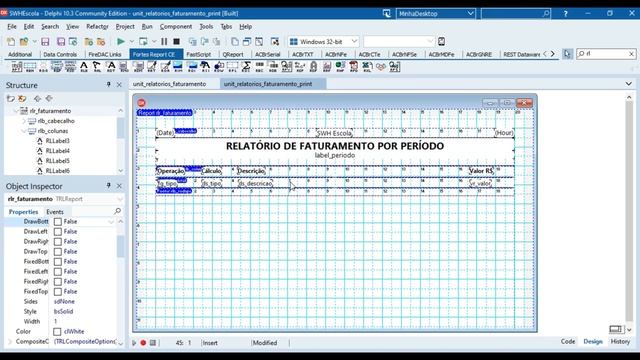Select the RLLabel5 tree item
Viewport: 640px width, 360px height.
[58, 161]
